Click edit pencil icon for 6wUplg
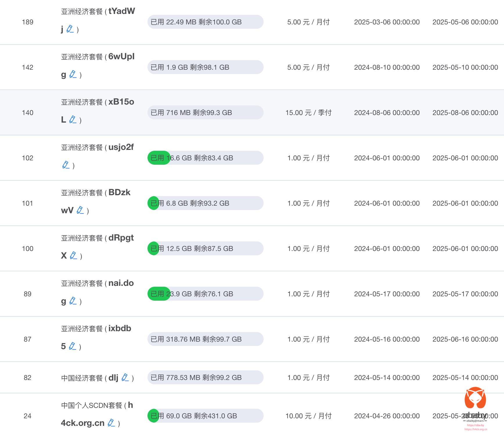This screenshot has height=434, width=504. click(x=73, y=74)
